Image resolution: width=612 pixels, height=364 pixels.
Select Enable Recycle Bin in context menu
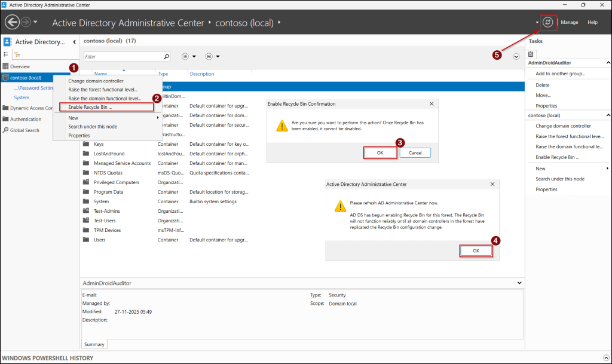coord(90,107)
